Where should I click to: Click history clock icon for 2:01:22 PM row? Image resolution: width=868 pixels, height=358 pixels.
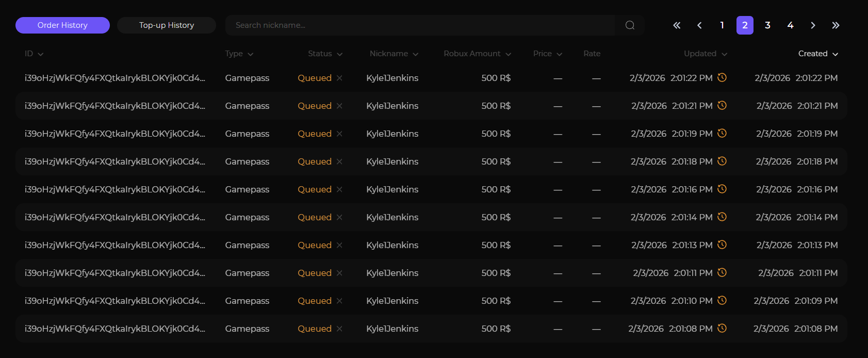click(722, 77)
